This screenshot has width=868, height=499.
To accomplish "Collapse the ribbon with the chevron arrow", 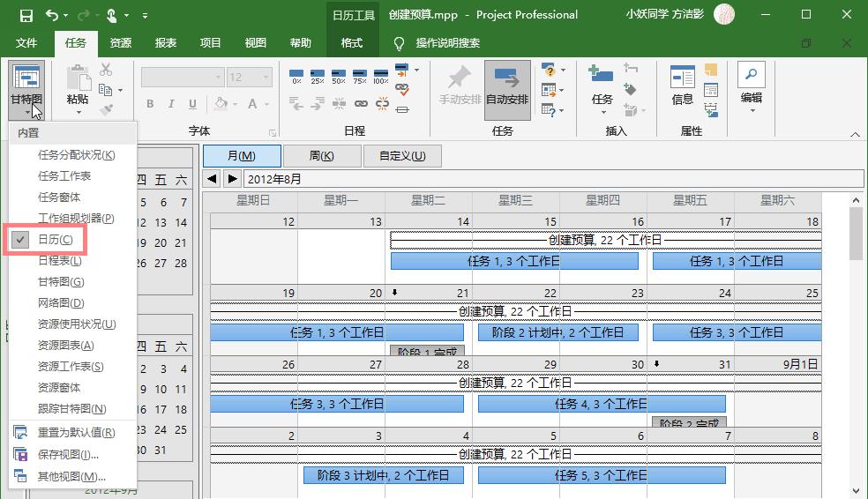I will (855, 134).
